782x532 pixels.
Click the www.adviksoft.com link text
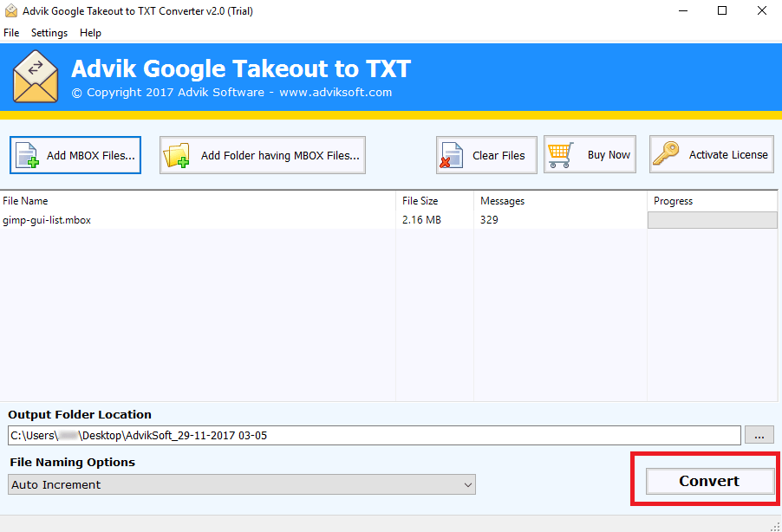[336, 92]
